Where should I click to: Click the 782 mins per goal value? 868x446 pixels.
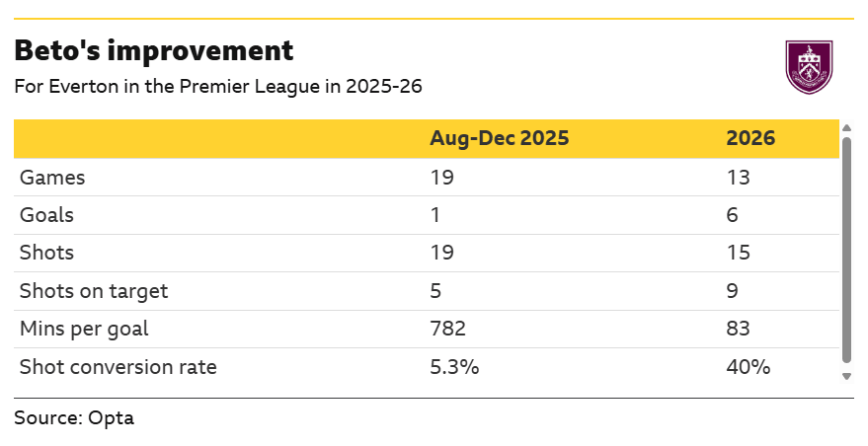tap(447, 329)
